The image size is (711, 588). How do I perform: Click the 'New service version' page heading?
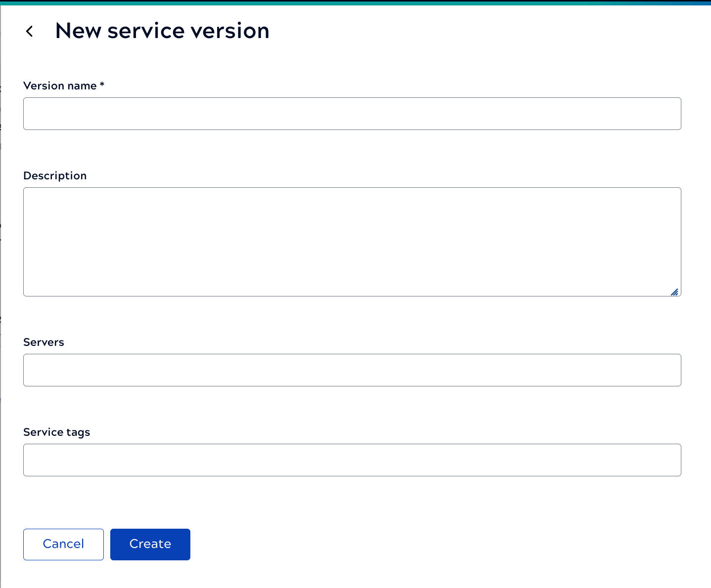(x=162, y=31)
